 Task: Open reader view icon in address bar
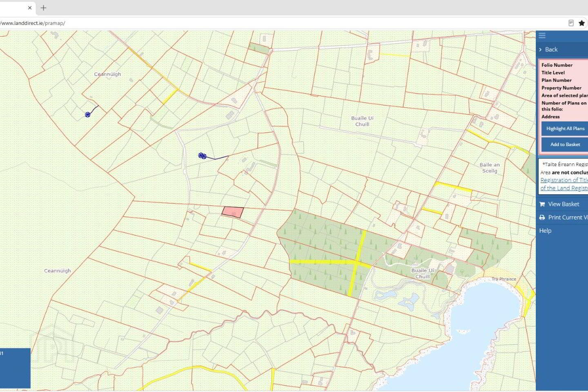(x=571, y=23)
